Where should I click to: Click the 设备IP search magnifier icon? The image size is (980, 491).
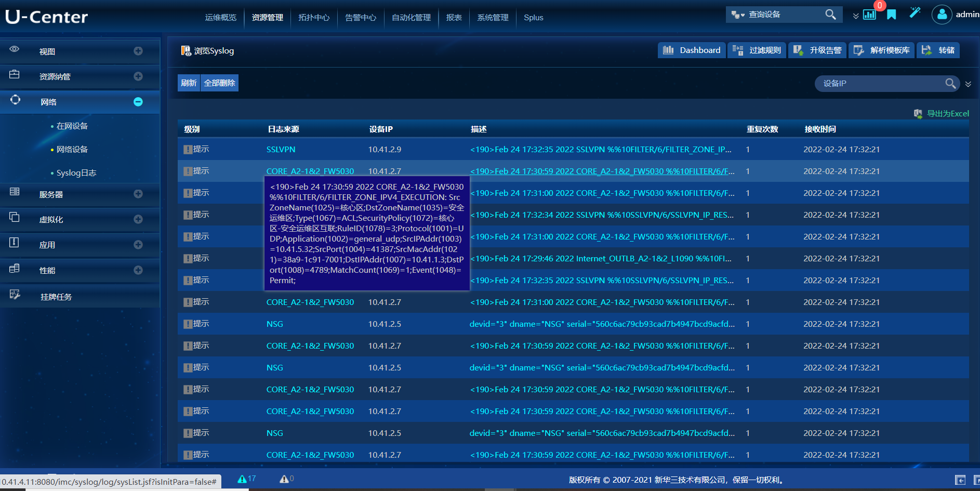[x=950, y=83]
